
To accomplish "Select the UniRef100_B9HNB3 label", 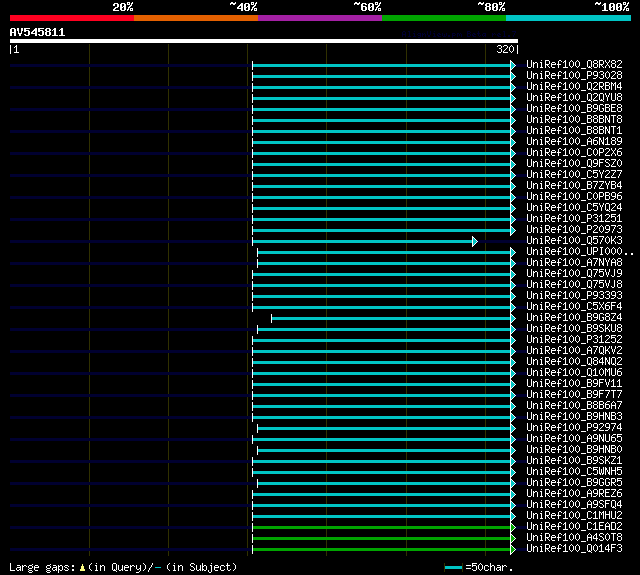I will [574, 417].
